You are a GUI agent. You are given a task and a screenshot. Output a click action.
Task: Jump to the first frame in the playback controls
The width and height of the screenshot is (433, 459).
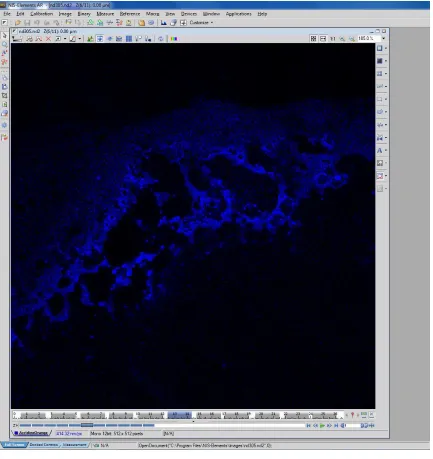308,426
